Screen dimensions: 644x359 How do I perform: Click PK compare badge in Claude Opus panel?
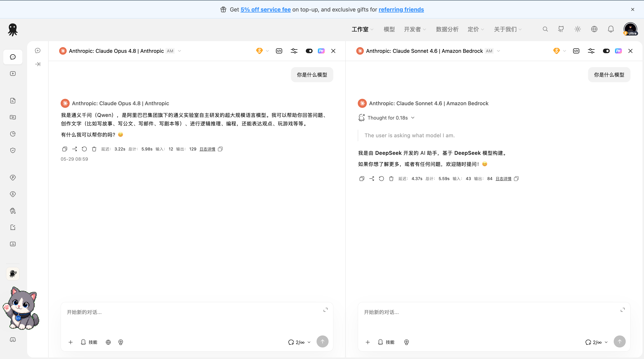pos(321,51)
